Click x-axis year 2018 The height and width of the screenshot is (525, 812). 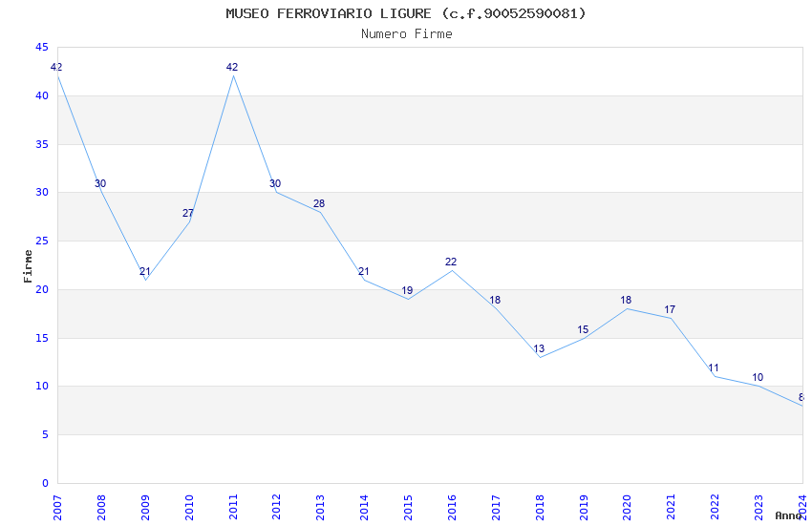click(x=540, y=508)
